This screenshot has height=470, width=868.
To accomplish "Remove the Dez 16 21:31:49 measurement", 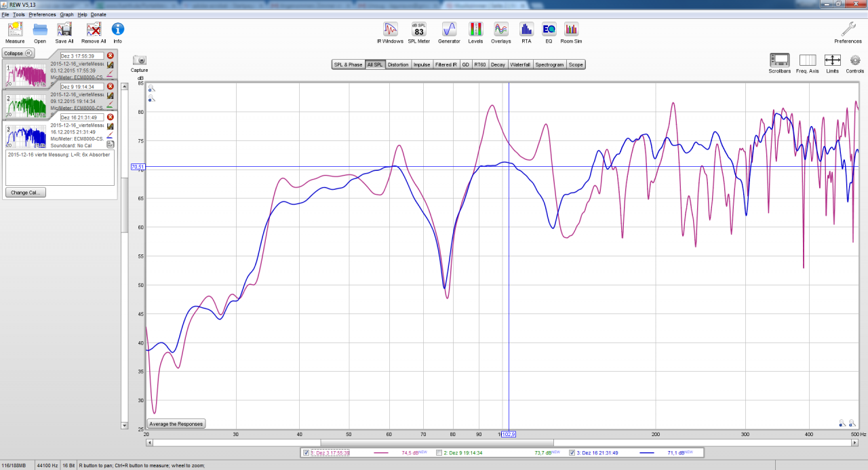I will (110, 117).
